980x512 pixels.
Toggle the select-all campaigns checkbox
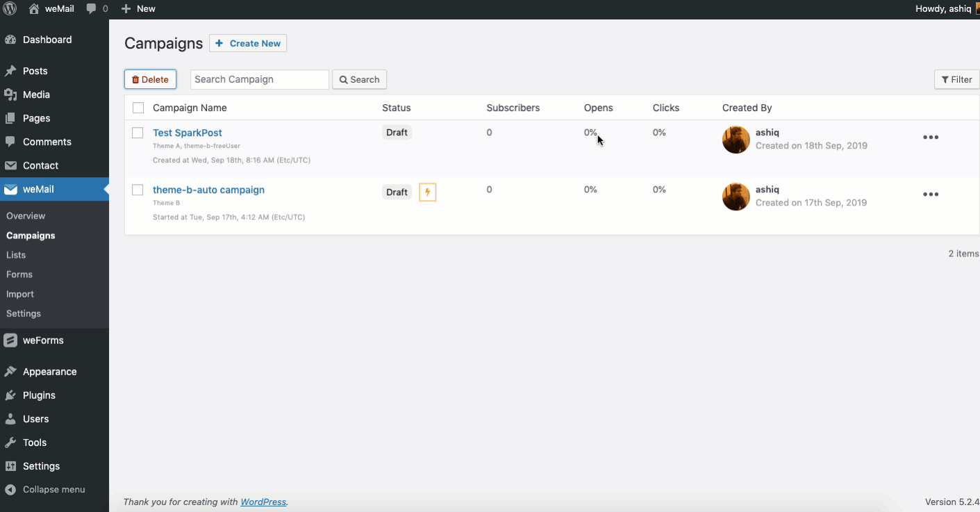[x=138, y=108]
